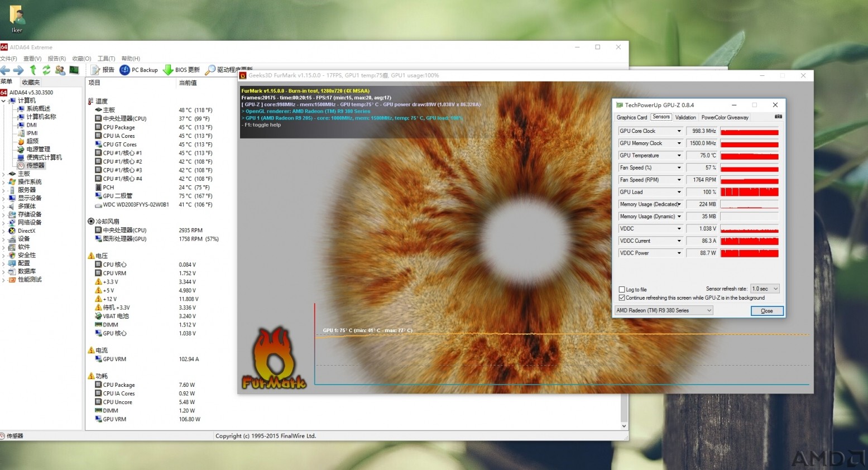
Task: Click the 电压 warning section icon
Action: click(91, 256)
